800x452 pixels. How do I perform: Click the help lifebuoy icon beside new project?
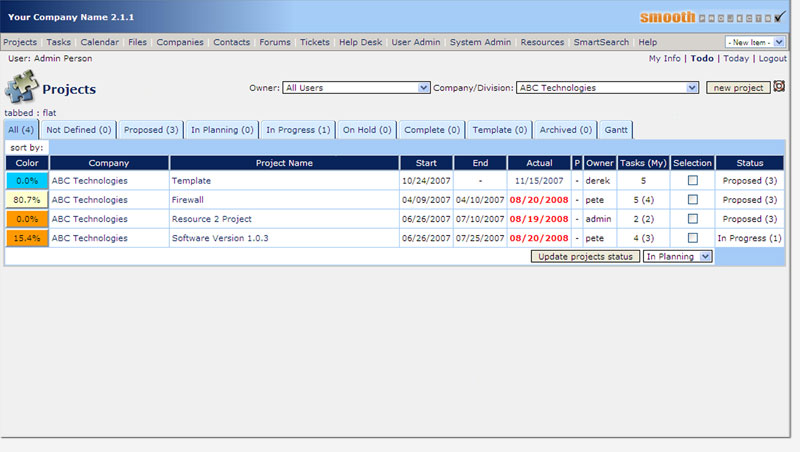pos(779,87)
